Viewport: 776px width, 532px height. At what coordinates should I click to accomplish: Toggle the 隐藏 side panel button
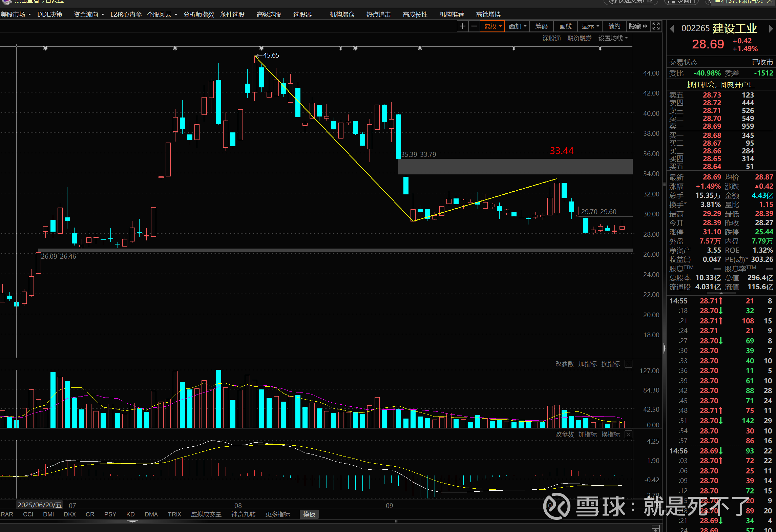(x=638, y=26)
